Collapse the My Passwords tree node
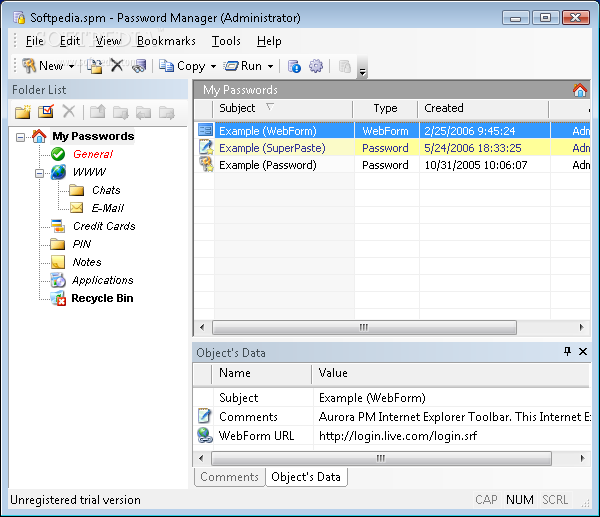Screen dimensions: 600x517 (x=20, y=137)
